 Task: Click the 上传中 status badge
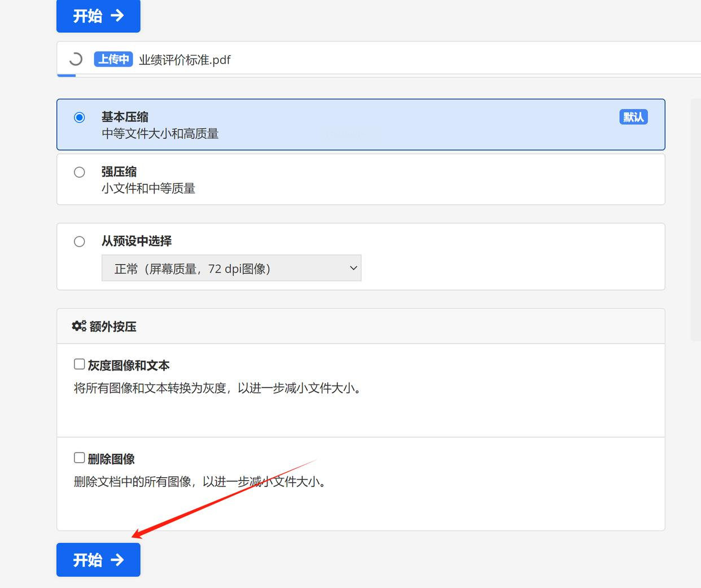point(113,59)
